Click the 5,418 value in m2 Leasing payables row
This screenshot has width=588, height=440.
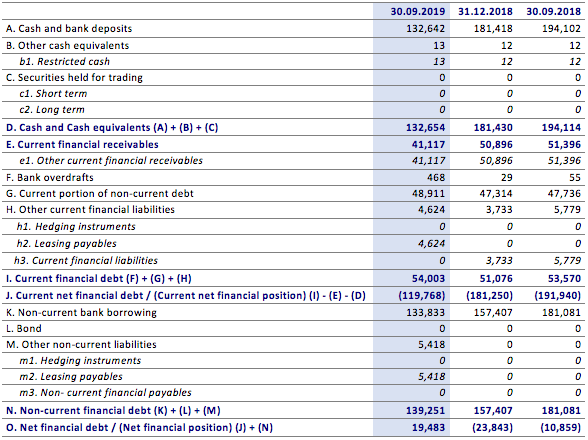point(431,377)
